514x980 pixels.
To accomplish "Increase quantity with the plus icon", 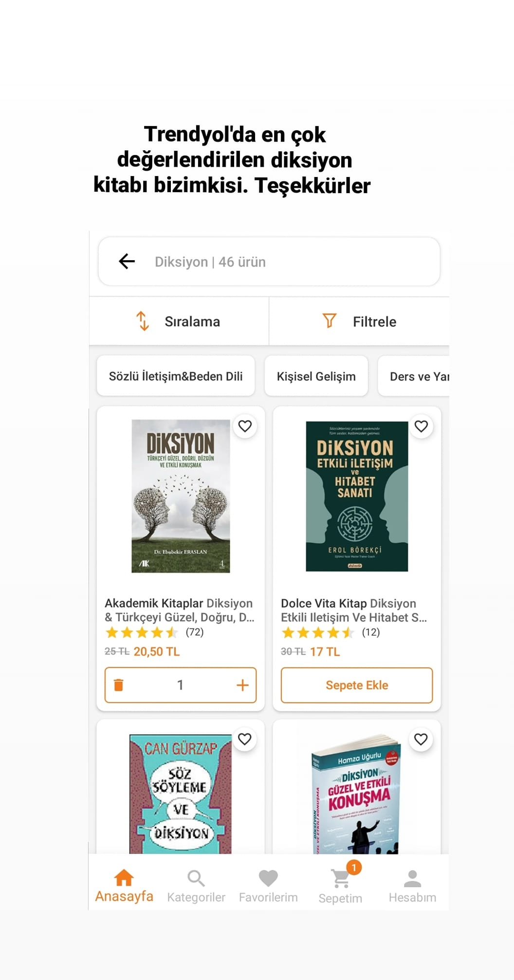I will pyautogui.click(x=242, y=685).
